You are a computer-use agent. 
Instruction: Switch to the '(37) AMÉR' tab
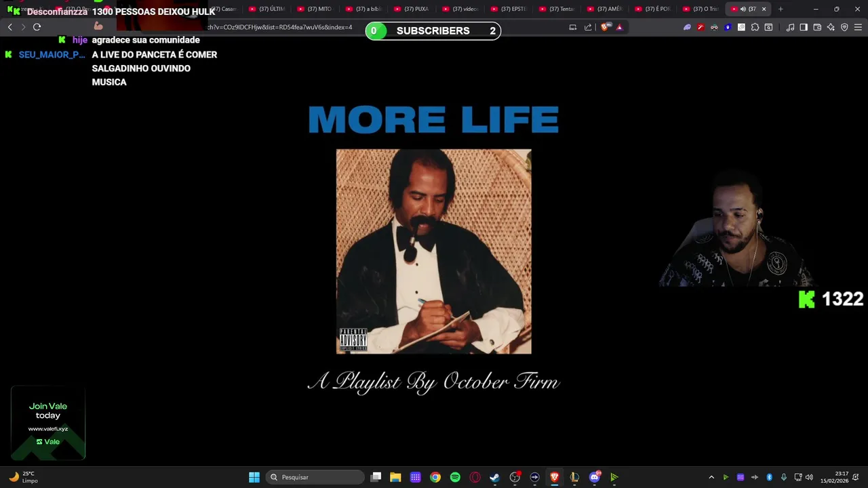tap(605, 9)
